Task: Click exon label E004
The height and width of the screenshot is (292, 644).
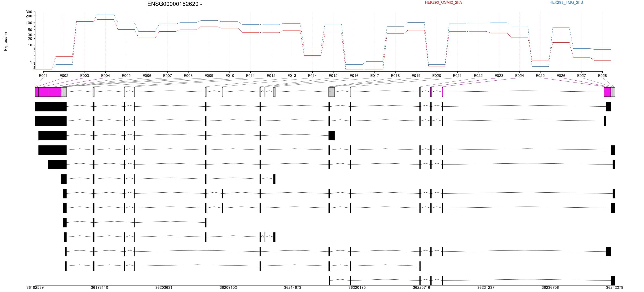Action: pos(105,76)
